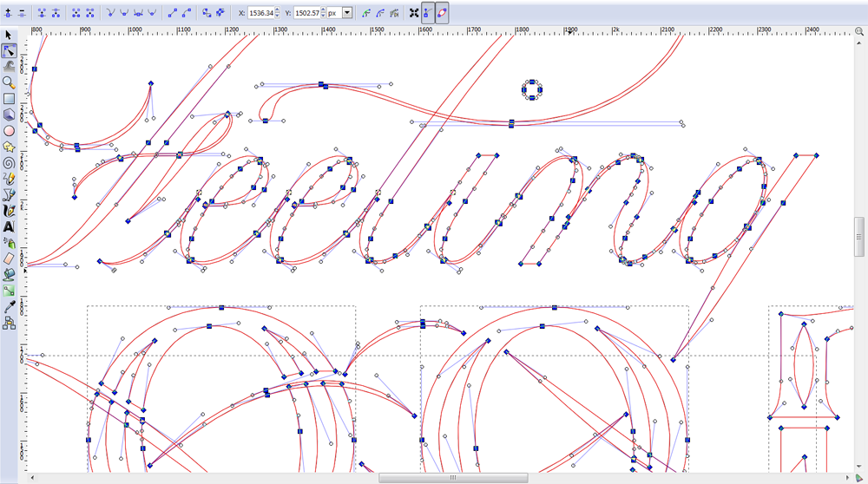Image resolution: width=868 pixels, height=484 pixels.
Task: Toggle show transformation handles for nodes
Action: 412,13
